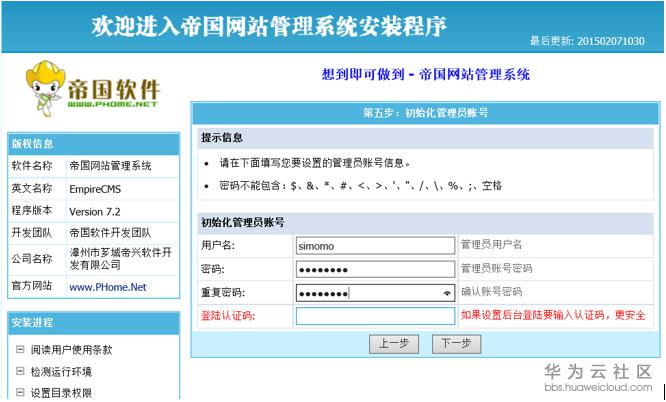Focus the 用户名 field containing simomo
The width and height of the screenshot is (666, 402).
(x=375, y=246)
